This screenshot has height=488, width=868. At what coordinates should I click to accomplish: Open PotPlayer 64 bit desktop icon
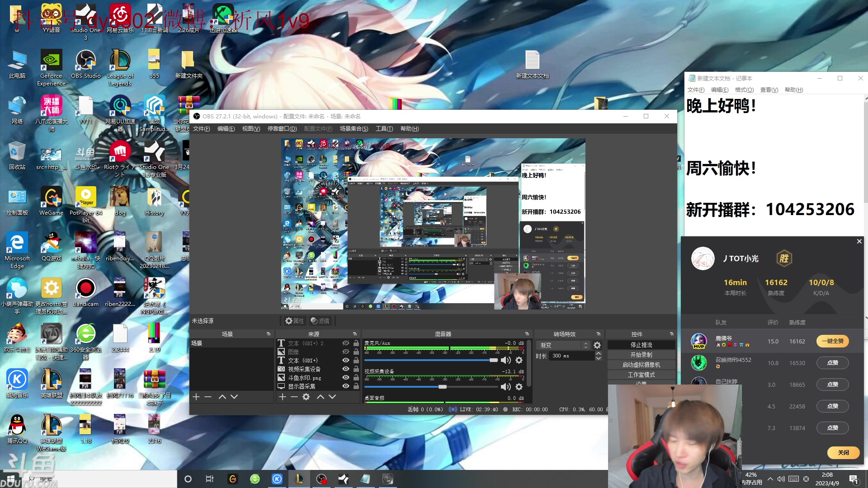[85, 205]
